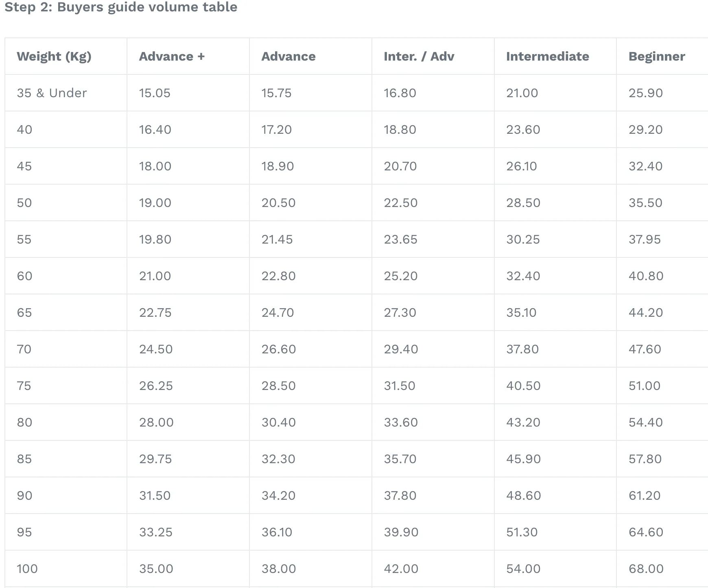
Task: Click the 15.05 cell under Advance +
Action: point(155,93)
